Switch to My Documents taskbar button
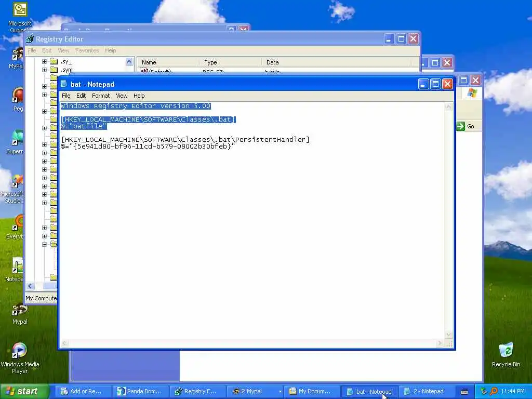The width and height of the screenshot is (532, 399). pos(312,392)
